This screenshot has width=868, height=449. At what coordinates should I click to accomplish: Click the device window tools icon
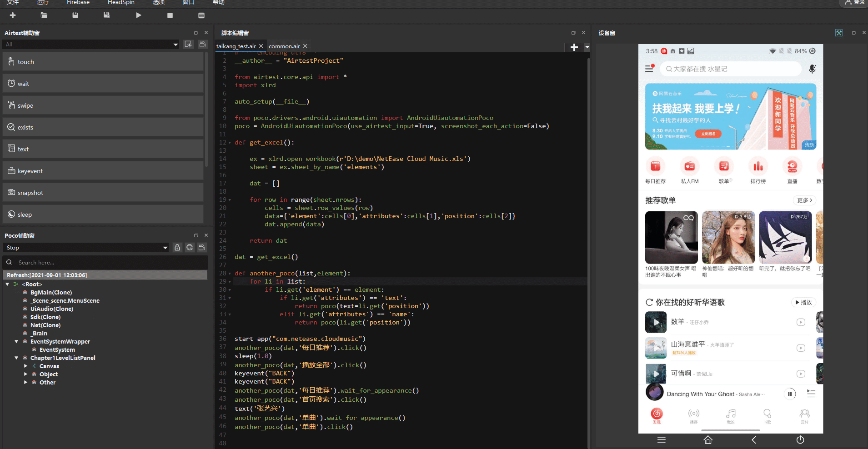(x=839, y=33)
